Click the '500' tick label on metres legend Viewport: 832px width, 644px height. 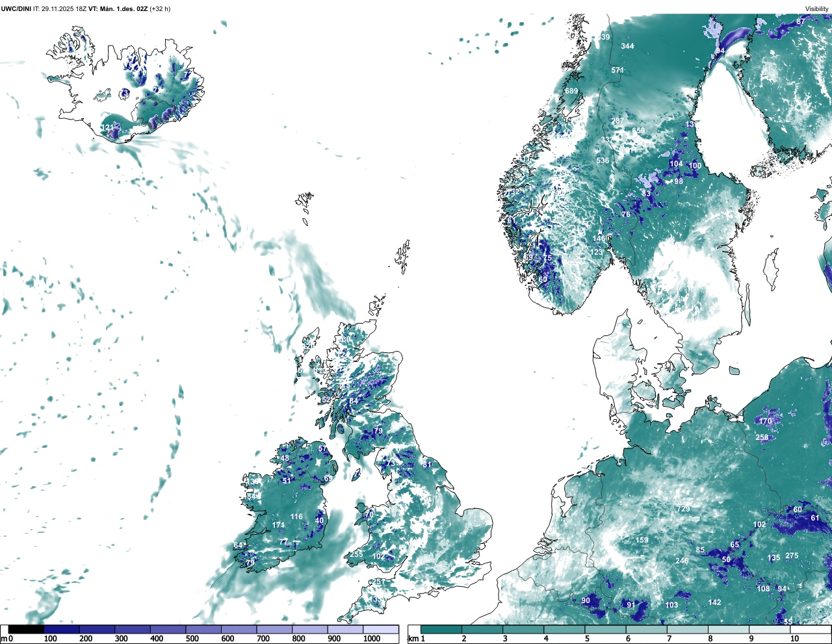coord(192,639)
